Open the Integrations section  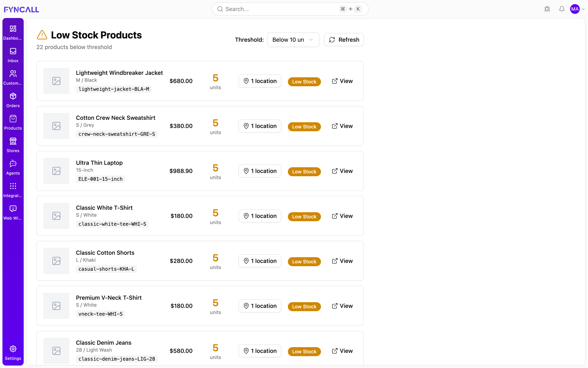click(x=13, y=190)
